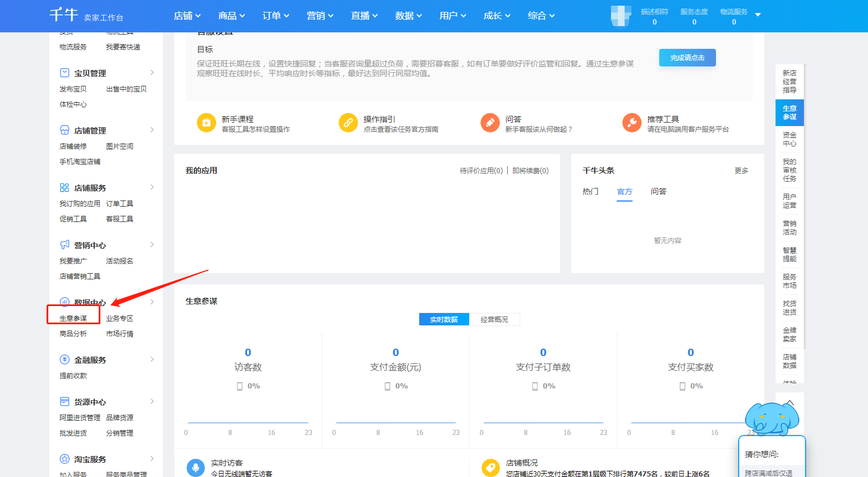Open the 货源中心 icon
868x477 pixels.
[x=65, y=401]
